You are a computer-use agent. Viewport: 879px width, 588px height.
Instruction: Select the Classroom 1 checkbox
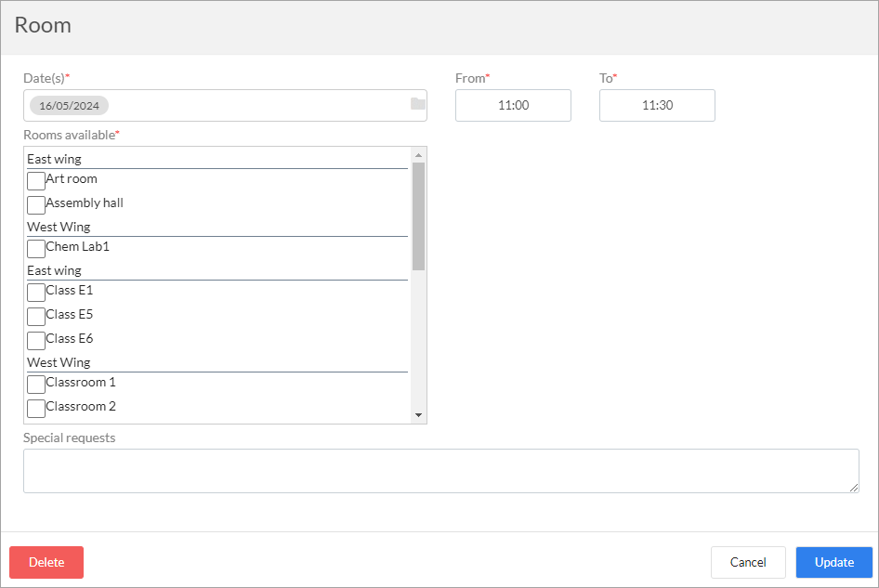(36, 385)
